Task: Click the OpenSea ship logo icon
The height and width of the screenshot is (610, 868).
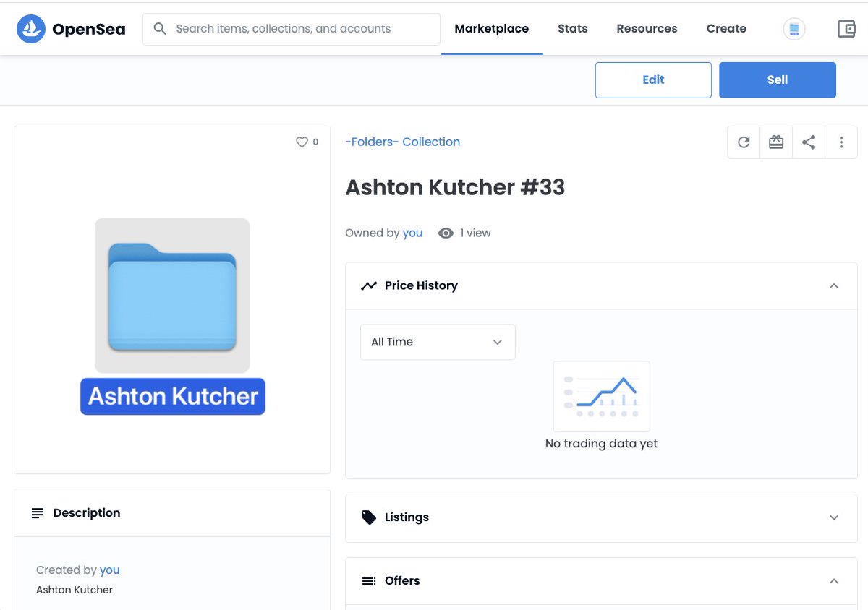Action: [31, 29]
